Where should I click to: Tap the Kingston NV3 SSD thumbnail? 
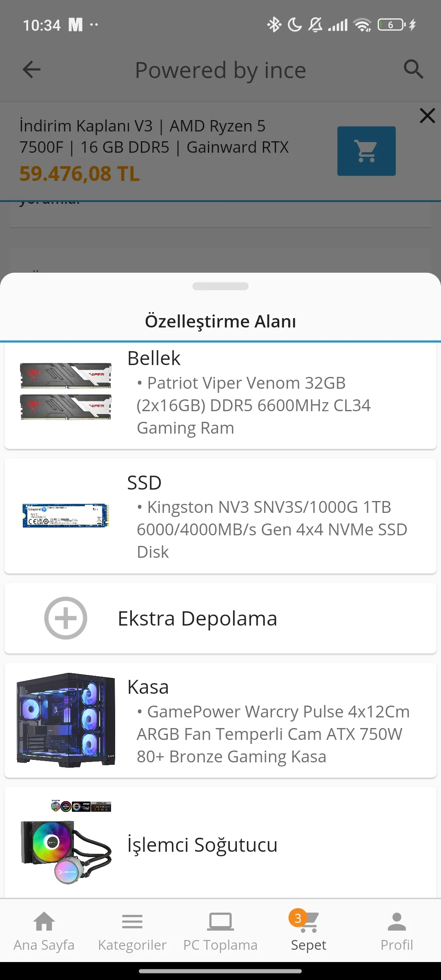click(x=66, y=515)
